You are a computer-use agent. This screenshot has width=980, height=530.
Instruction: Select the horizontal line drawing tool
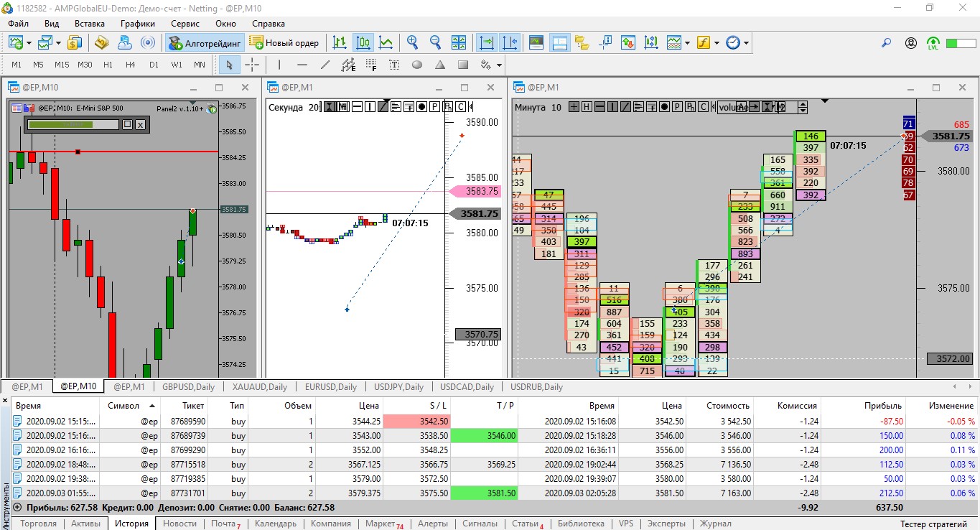(x=302, y=65)
